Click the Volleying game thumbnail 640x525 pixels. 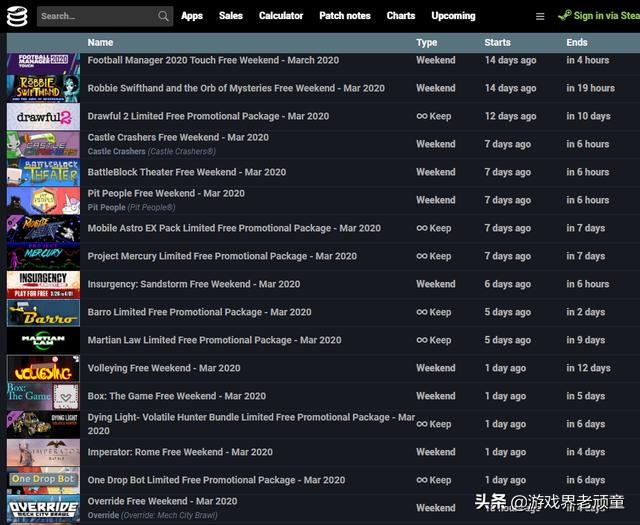[43, 368]
